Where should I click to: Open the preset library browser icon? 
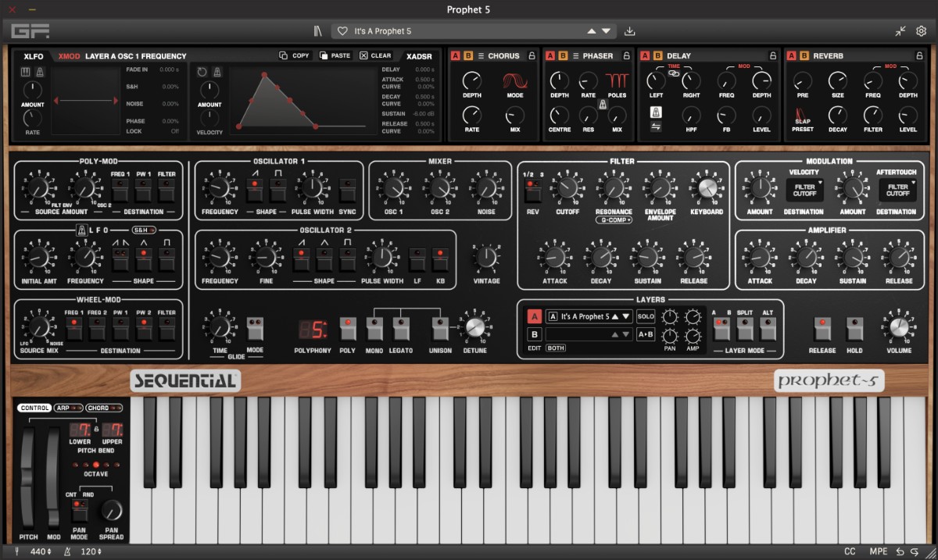point(317,31)
